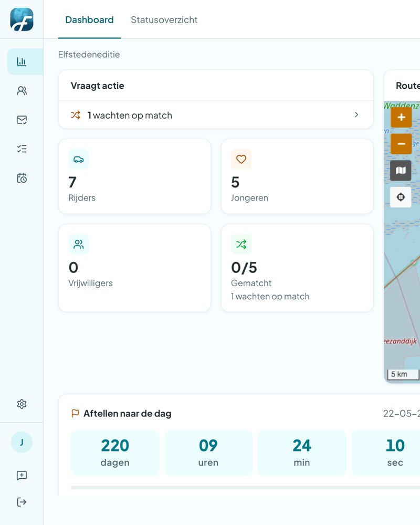Click the '24 min' countdown tile
Screen dimensions: 420x525
point(302,453)
